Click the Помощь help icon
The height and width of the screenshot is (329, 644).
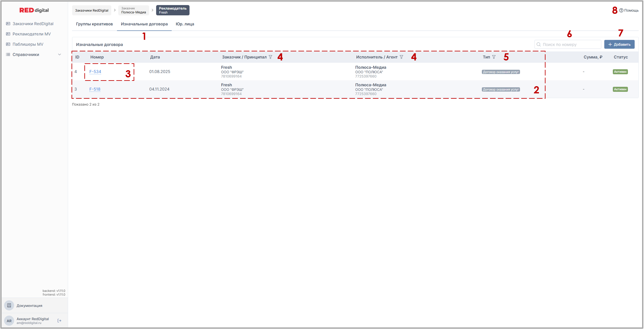[x=621, y=10]
